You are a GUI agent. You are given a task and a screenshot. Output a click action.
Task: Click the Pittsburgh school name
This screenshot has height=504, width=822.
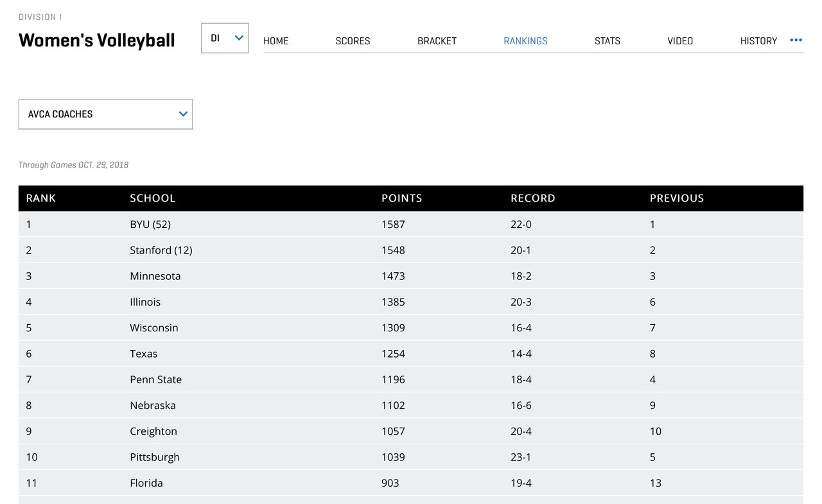[155, 457]
